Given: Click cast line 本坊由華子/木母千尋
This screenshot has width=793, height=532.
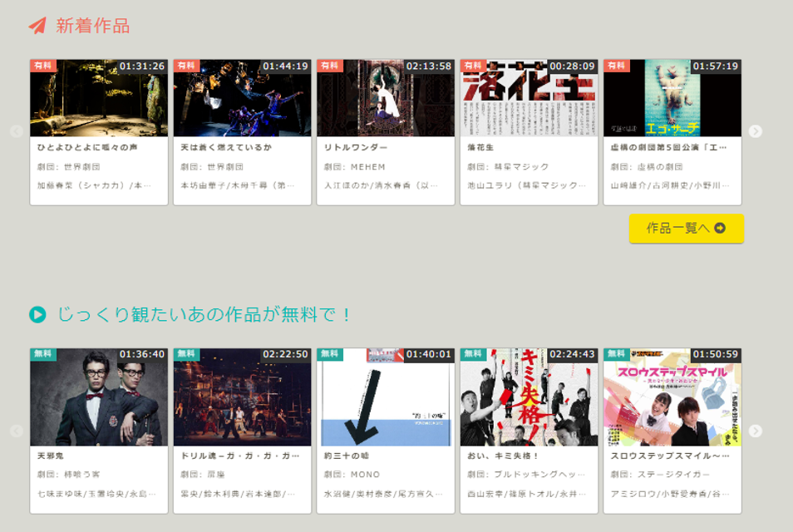Looking at the screenshot, I should pos(237,185).
